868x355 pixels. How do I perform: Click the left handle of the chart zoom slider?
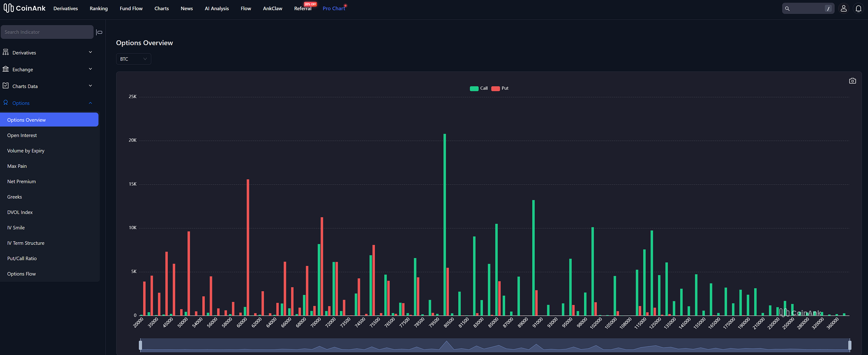[x=141, y=345]
